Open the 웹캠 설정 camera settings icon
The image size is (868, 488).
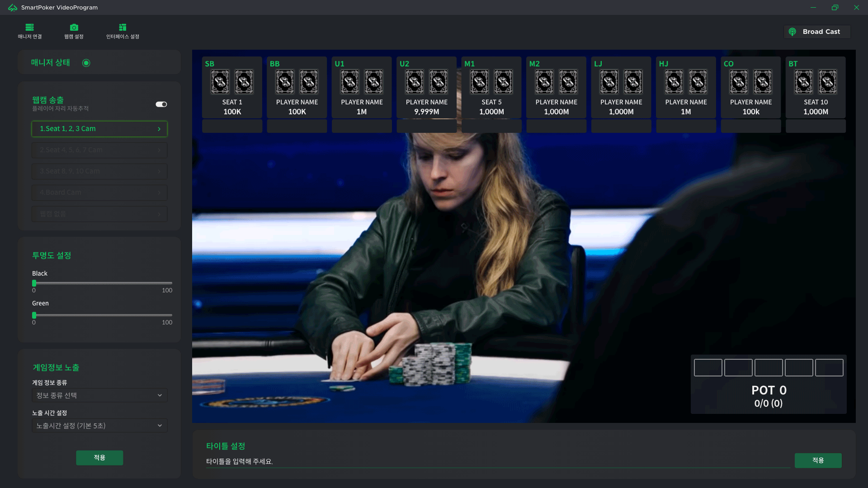click(x=74, y=28)
